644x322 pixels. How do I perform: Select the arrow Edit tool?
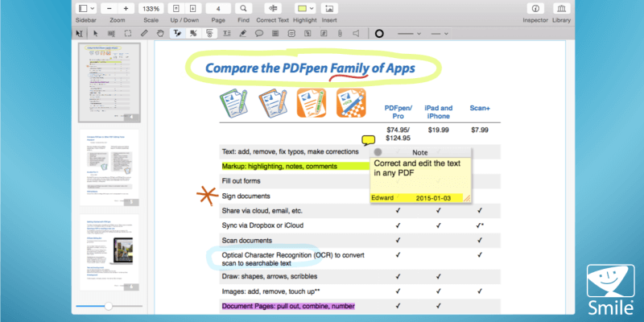pyautogui.click(x=96, y=34)
